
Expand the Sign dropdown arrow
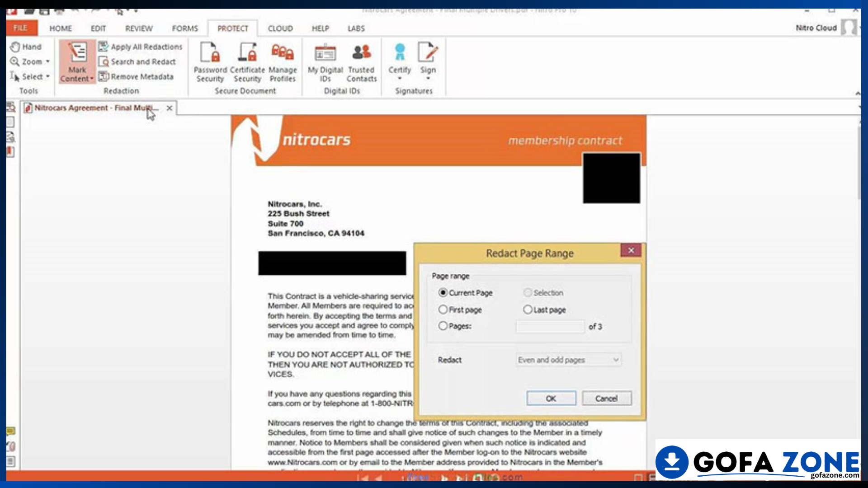[x=428, y=79]
